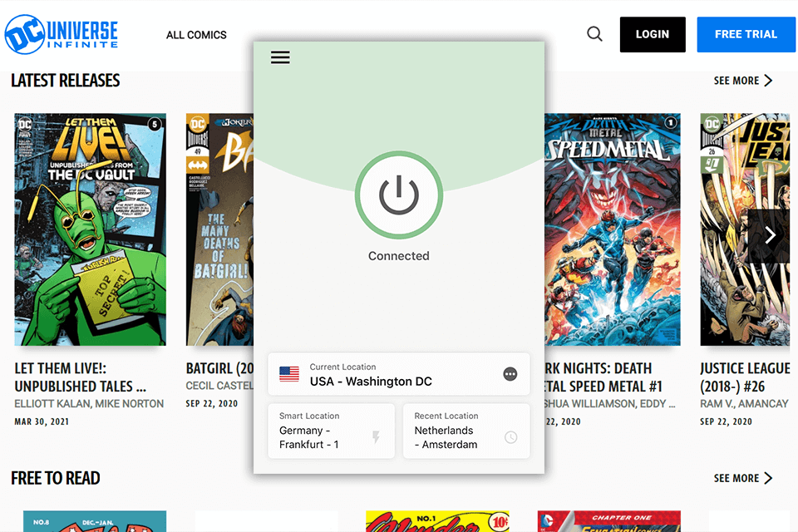Screen dimensions: 798x532
Task: See more Free To Read comics
Action: point(742,478)
